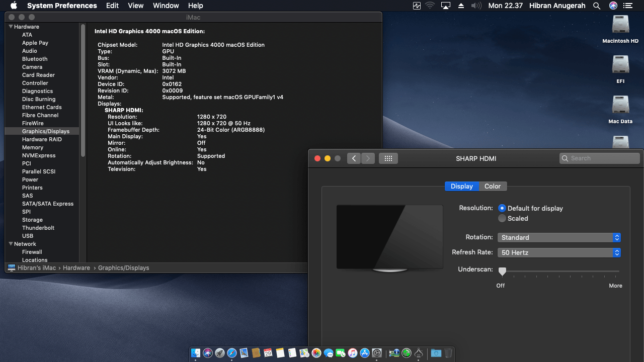Select Graphics/Displays in the sidebar
644x362 pixels.
pos(46,131)
